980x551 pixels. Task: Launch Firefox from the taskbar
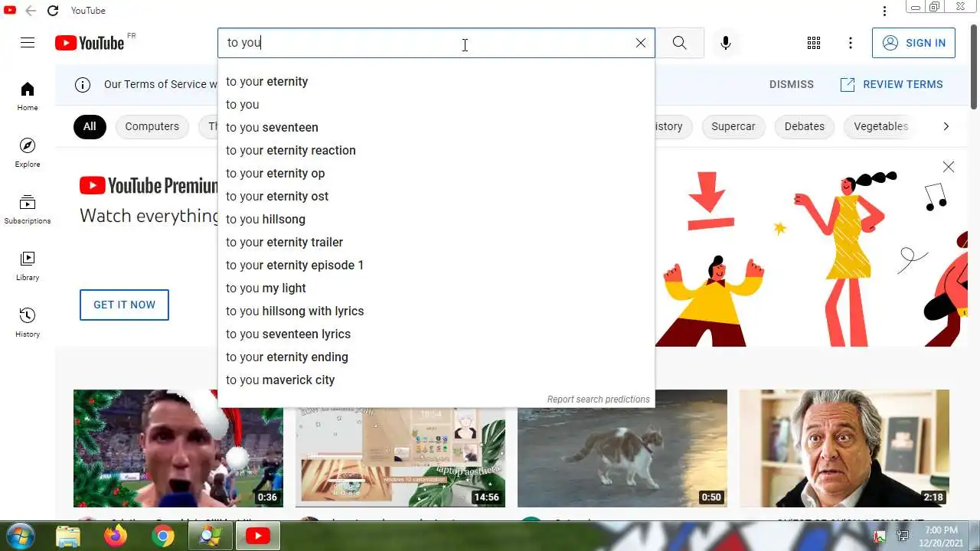click(116, 536)
